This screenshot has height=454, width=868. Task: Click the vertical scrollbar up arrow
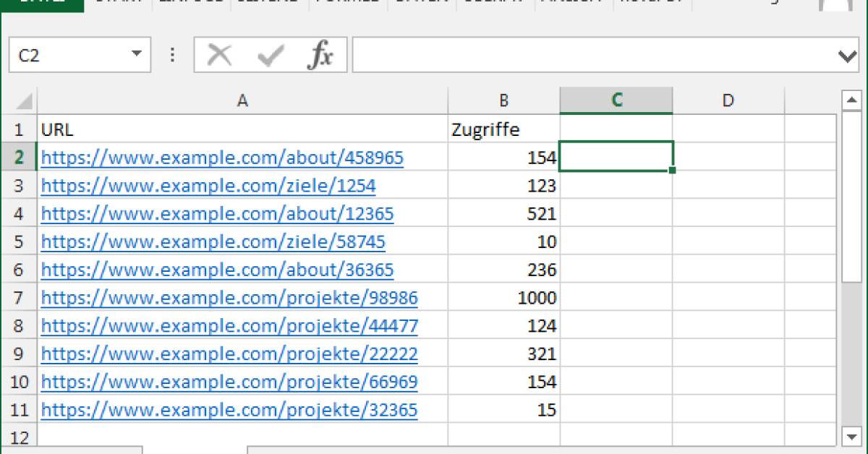[852, 100]
